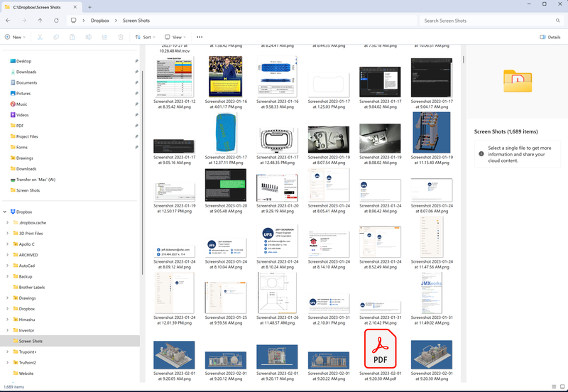Open the Sort dropdown menu
The image size is (568, 392).
pos(144,37)
